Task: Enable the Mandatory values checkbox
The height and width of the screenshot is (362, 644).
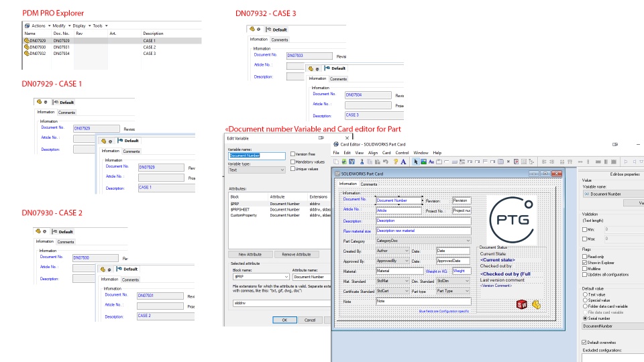Action: [293, 162]
